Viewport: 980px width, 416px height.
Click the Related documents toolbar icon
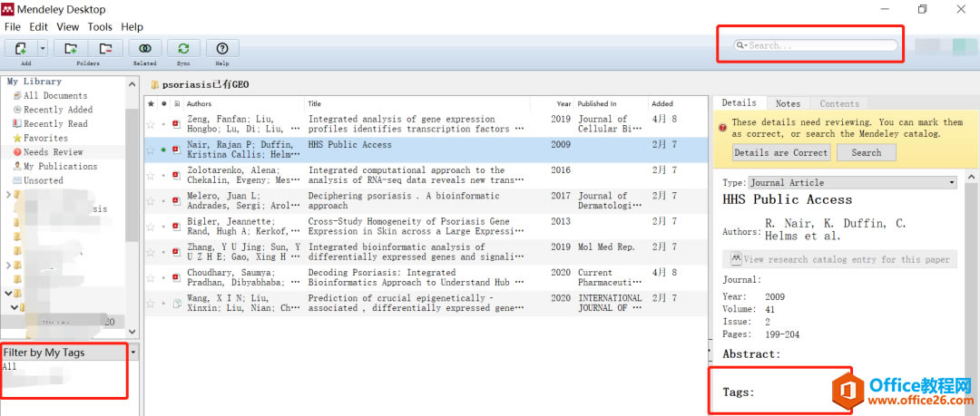[x=145, y=48]
